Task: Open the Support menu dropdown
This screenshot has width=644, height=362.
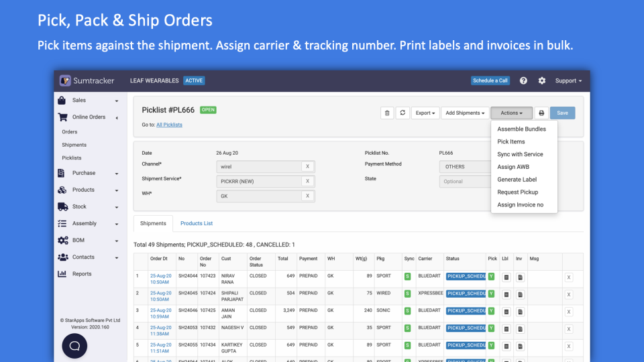Action: [x=568, y=81]
